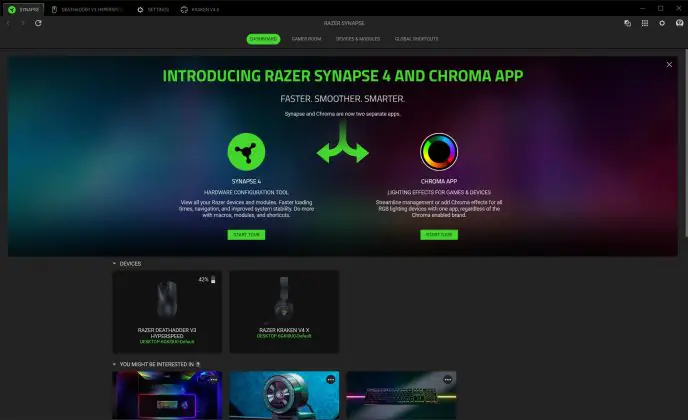688x420 pixels.
Task: Open the overlapping windows icon in top bar
Action: [x=627, y=23]
